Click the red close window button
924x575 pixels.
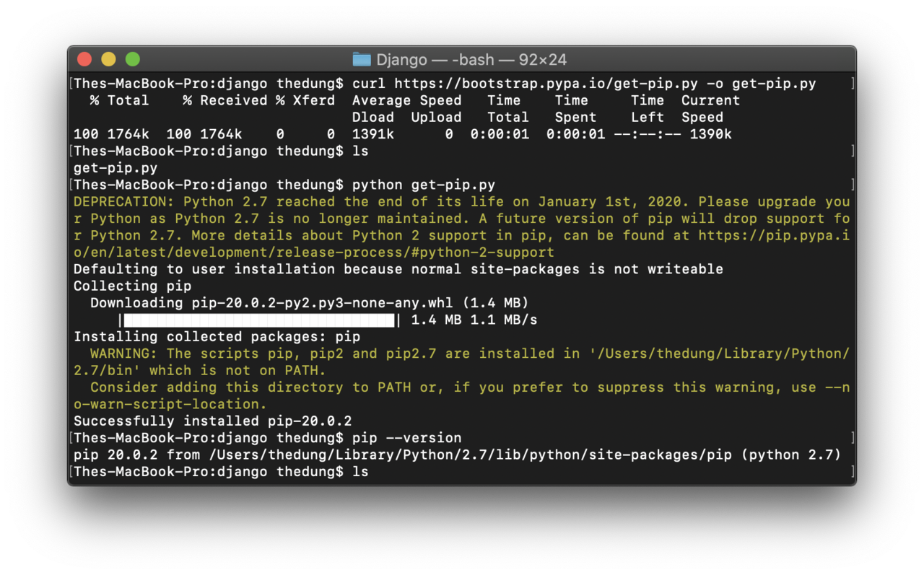pos(84,59)
